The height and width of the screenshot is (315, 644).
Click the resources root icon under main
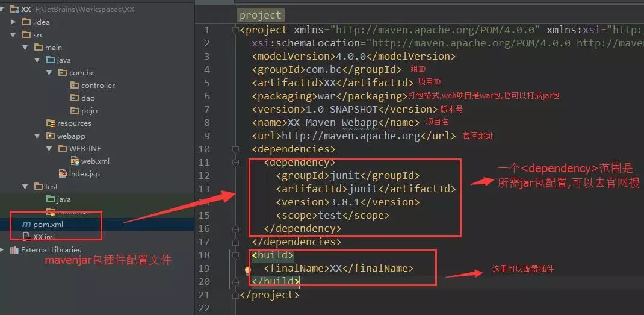tap(51, 123)
